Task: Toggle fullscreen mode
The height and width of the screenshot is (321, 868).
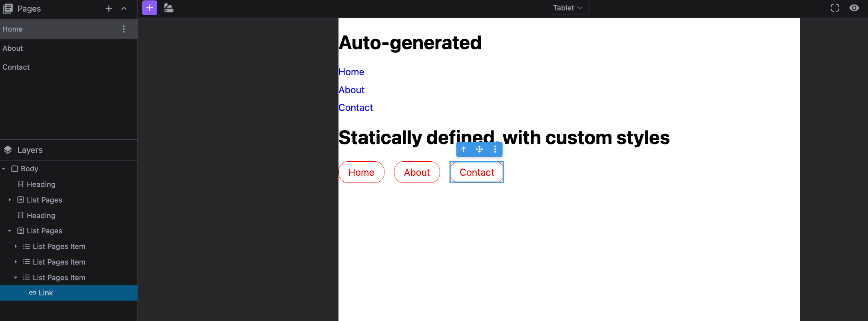Action: 835,8
